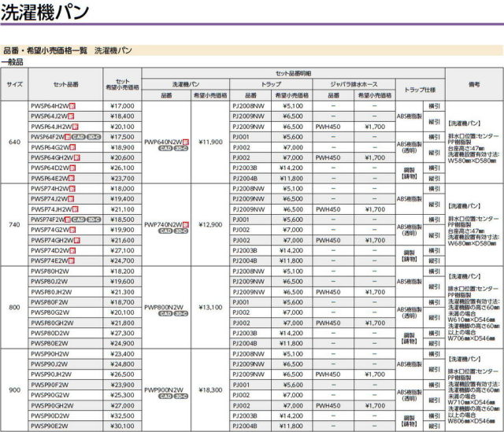Viewport: 504px width, 432px height.
Task: Click the pan price ¥11,900
Action: (210, 142)
